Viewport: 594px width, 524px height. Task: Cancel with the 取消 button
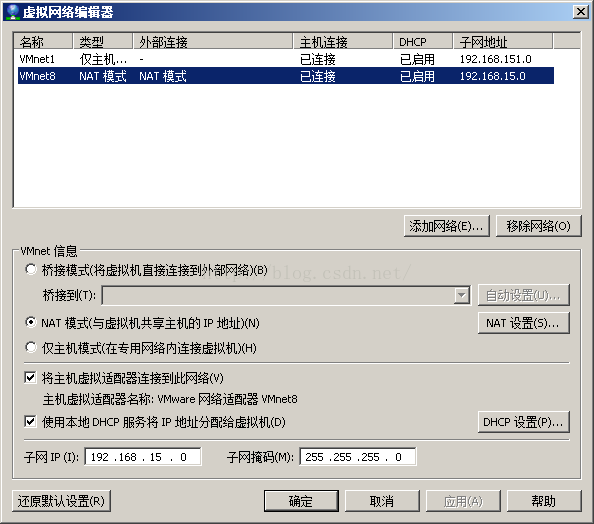click(x=382, y=501)
